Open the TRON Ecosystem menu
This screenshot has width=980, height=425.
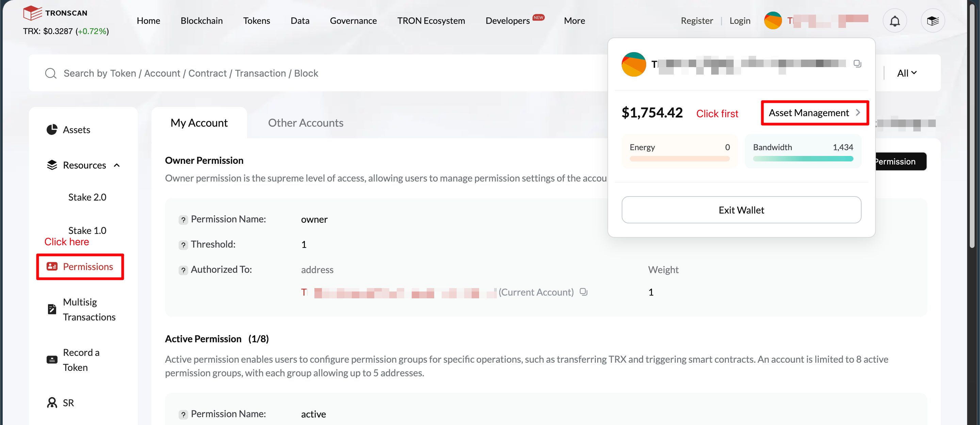click(431, 20)
